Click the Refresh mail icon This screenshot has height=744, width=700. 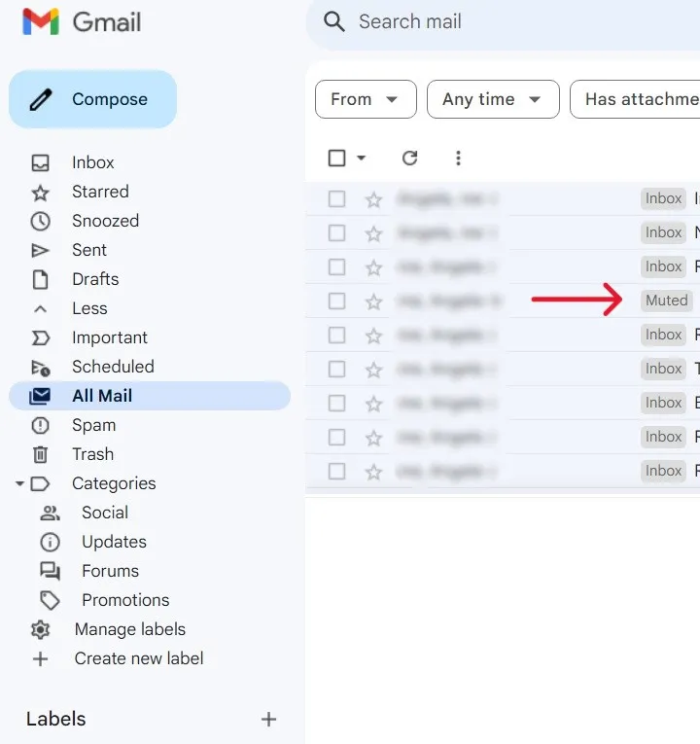(x=409, y=159)
